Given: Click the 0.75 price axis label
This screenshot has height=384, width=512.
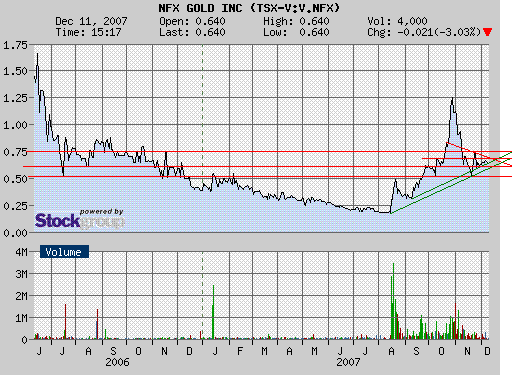Looking at the screenshot, I should point(15,152).
